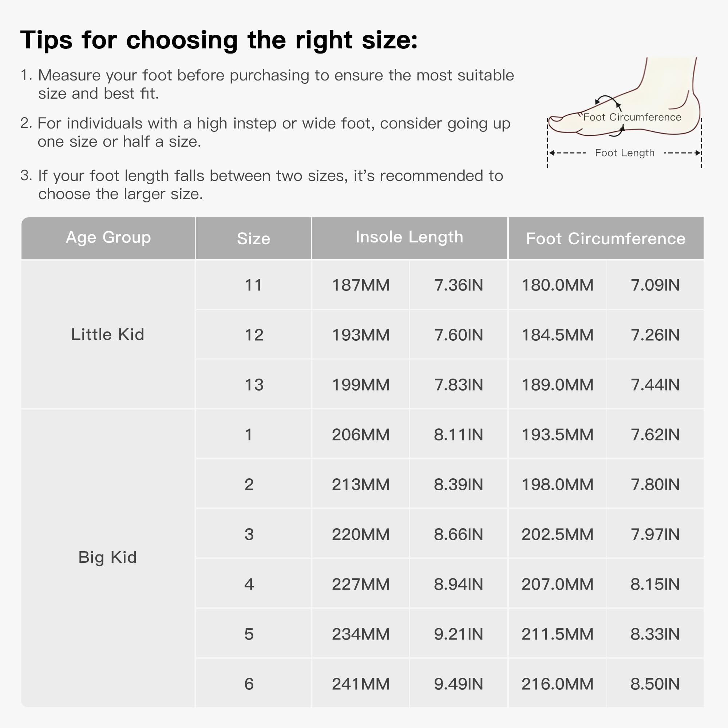728x728 pixels.
Task: Click the size 5 cell
Action: pos(249,634)
